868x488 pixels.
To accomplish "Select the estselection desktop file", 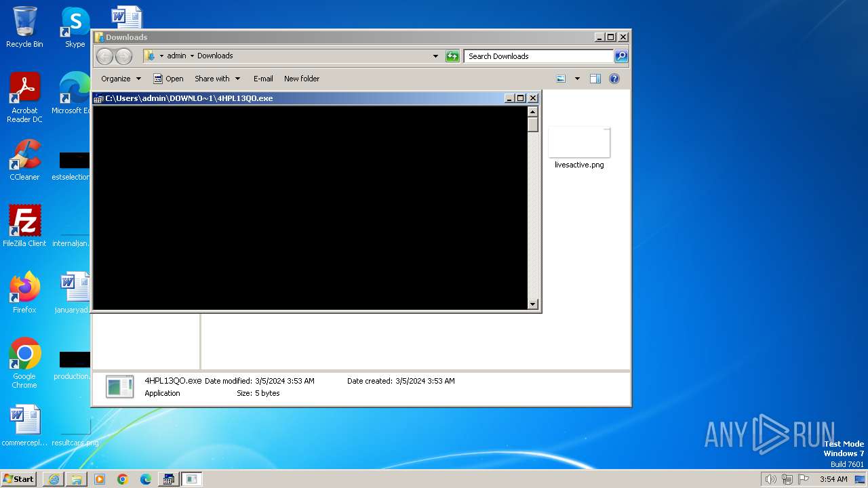I will (x=72, y=166).
